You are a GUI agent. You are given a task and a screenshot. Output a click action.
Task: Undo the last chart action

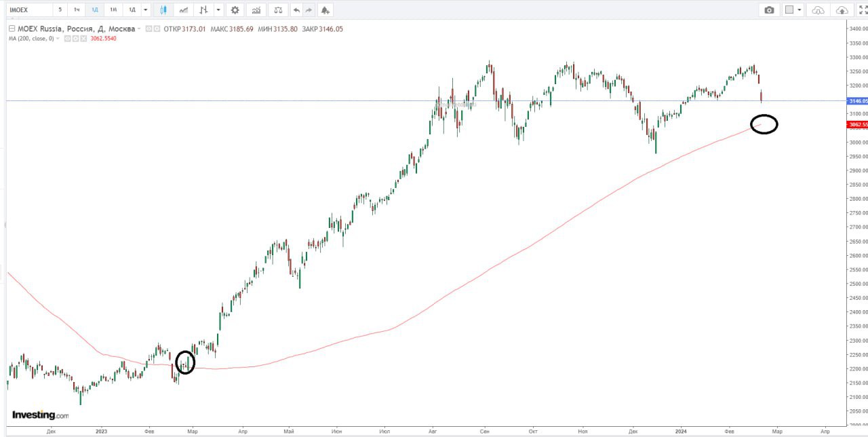coord(296,10)
